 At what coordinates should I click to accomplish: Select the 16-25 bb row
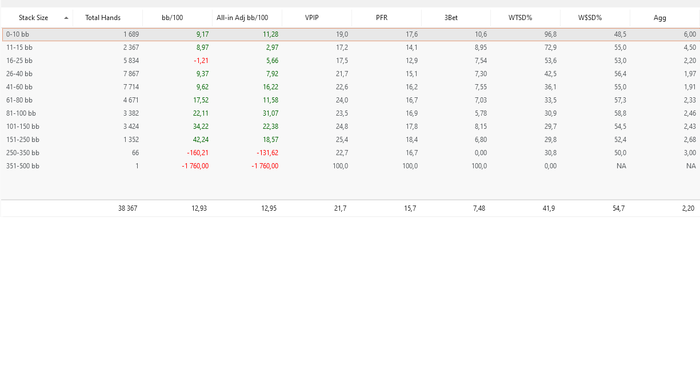[350, 61]
